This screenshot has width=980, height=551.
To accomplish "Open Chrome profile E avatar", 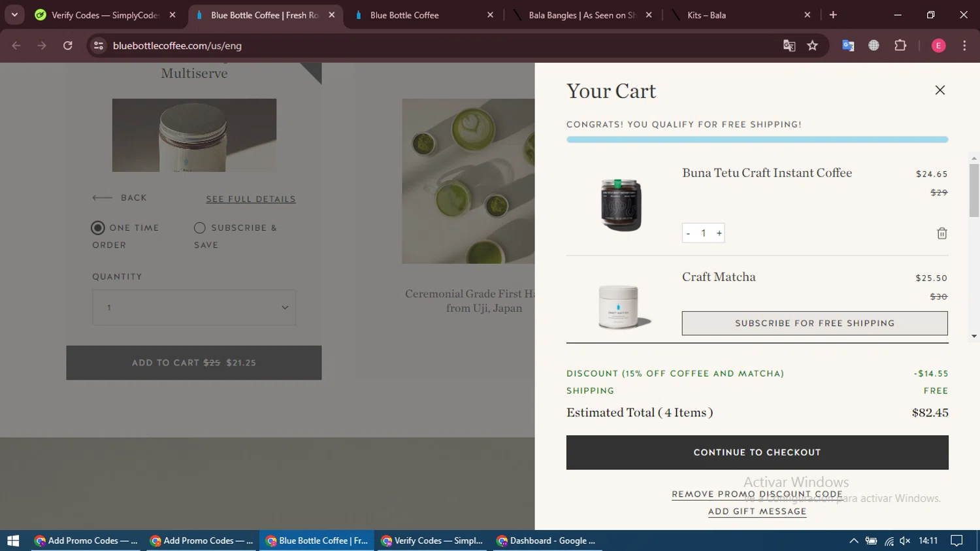I will (938, 45).
